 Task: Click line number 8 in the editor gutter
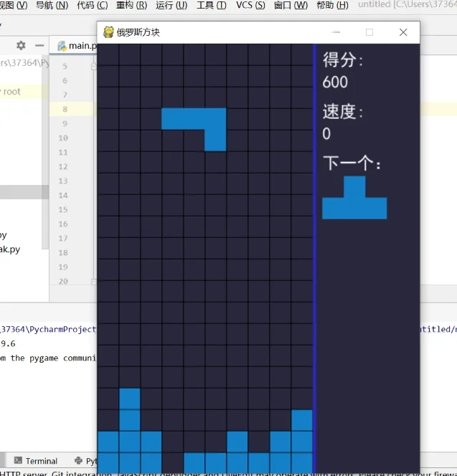click(x=65, y=109)
